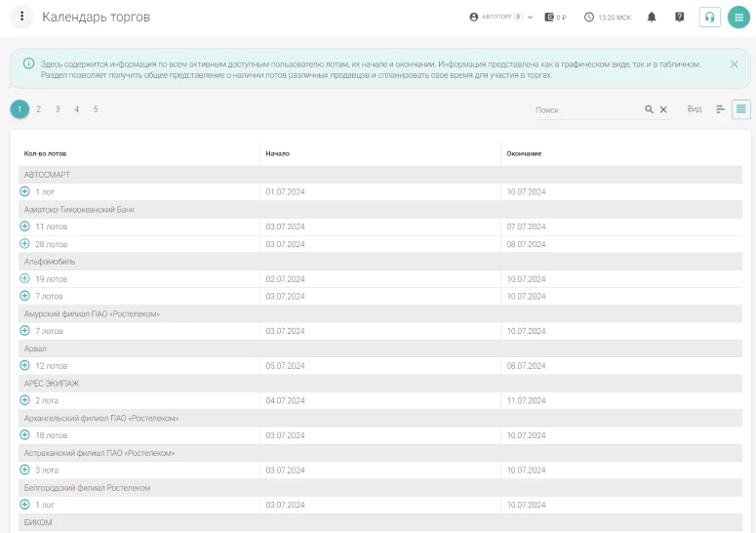This screenshot has width=756, height=533.
Task: Switch to table list view
Action: pos(741,109)
